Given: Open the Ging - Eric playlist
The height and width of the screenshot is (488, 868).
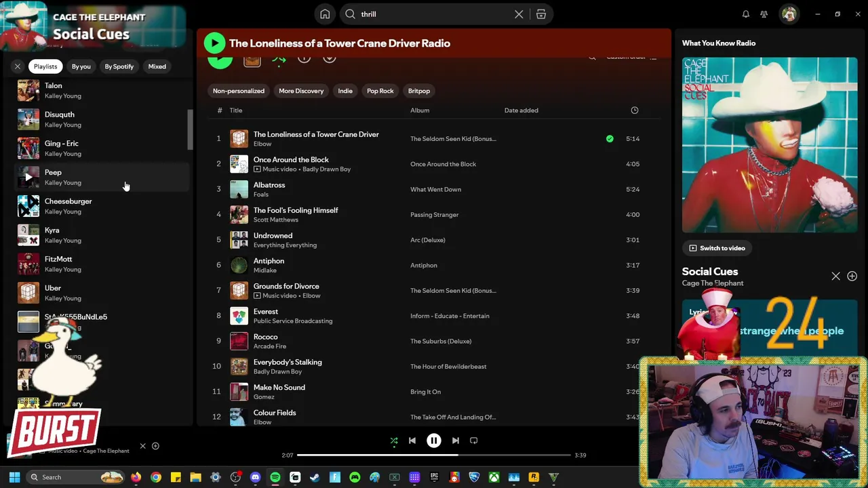Looking at the screenshot, I should click(x=102, y=148).
